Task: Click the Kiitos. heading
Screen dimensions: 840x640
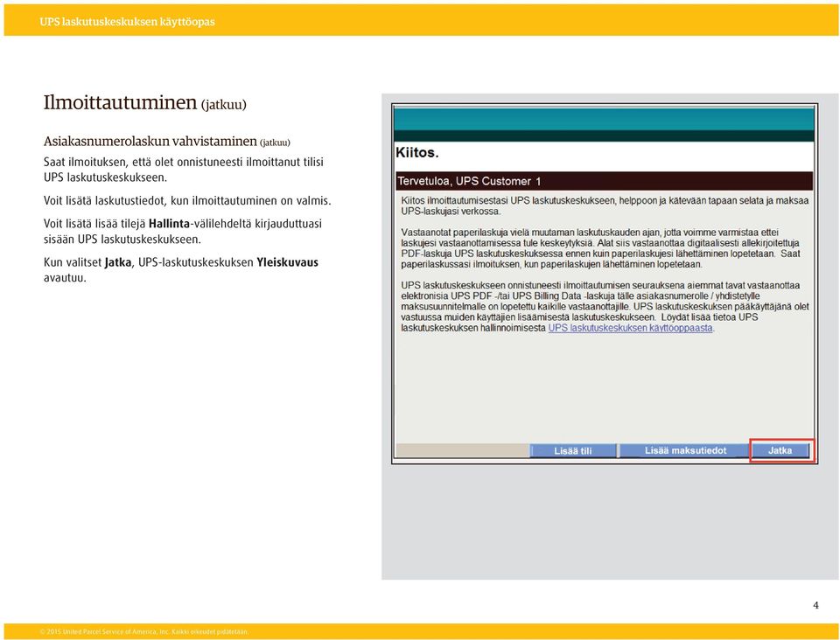Action: 417,152
